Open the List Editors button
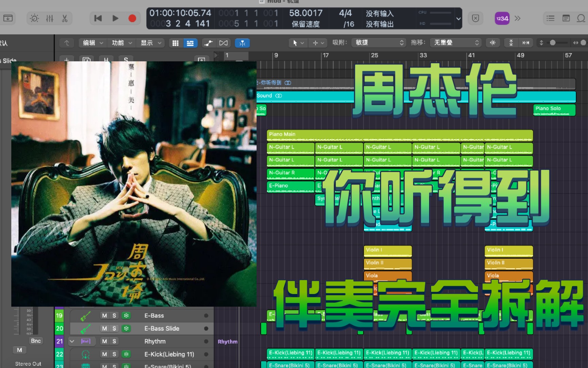Viewport: 588px width, 368px height. (x=550, y=18)
